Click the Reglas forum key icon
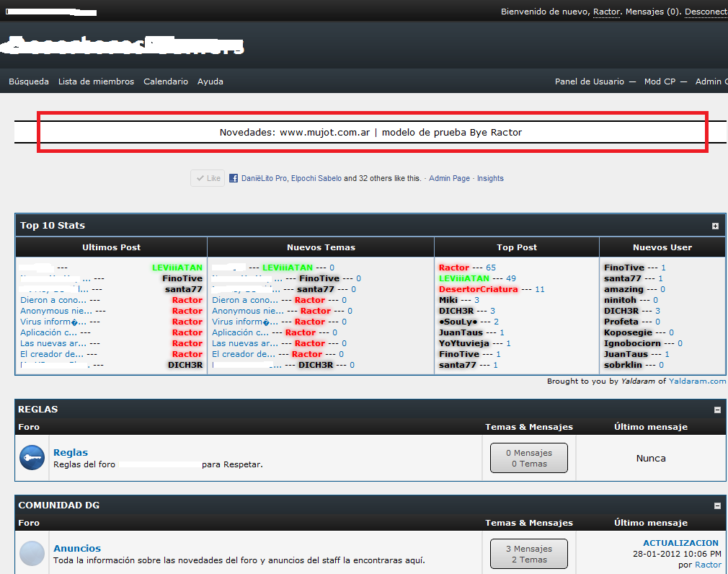Viewport: 728px width, 574px height. (x=32, y=458)
